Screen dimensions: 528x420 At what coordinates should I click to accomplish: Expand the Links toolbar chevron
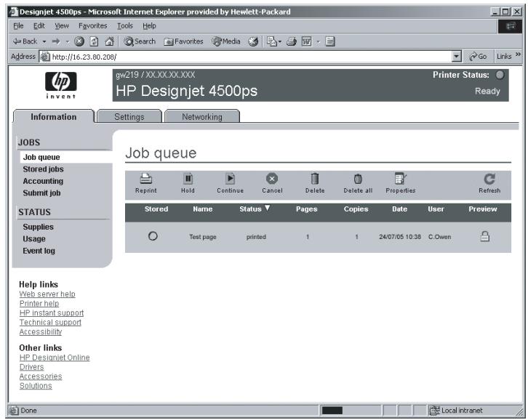point(518,54)
